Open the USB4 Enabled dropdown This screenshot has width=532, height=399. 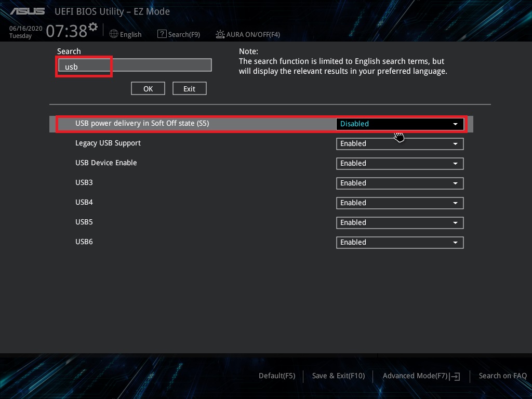coord(400,203)
